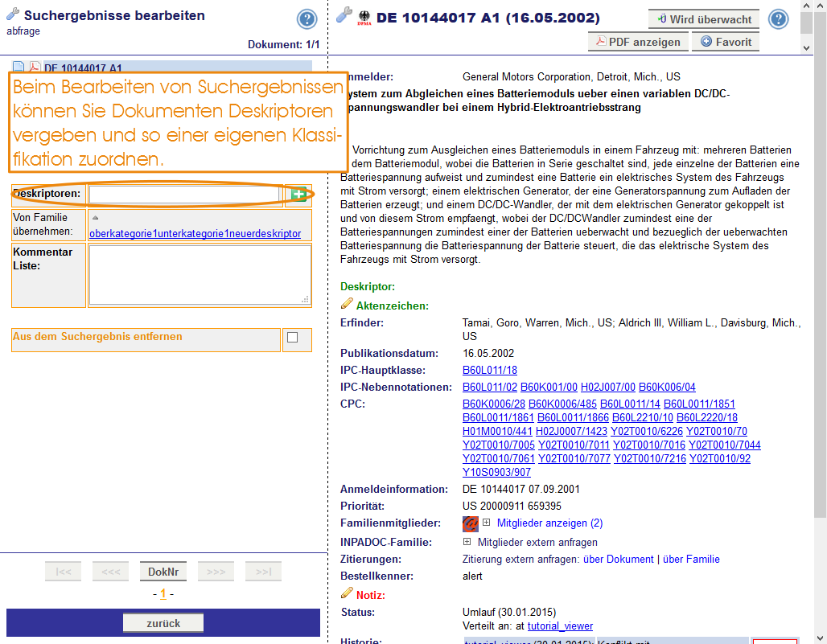Go to first document with |<< button
Image resolution: width=827 pixels, height=644 pixels.
pos(64,572)
